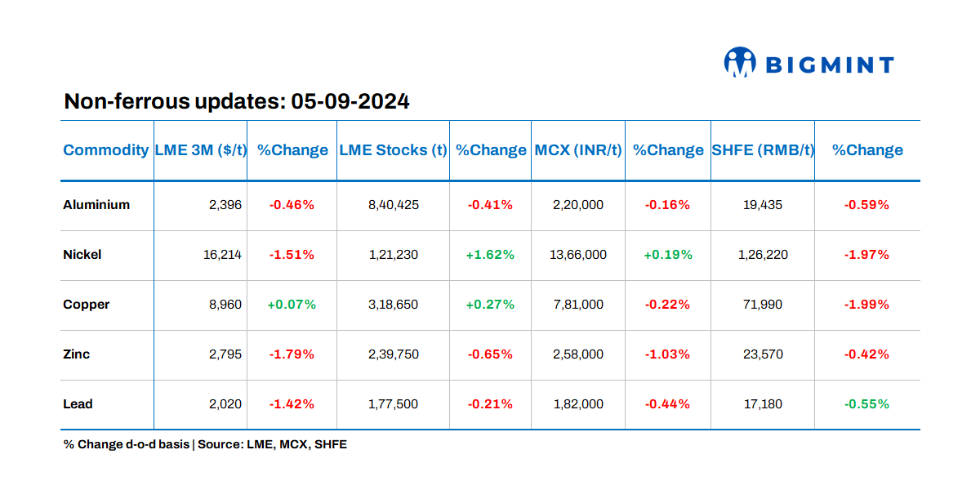The height and width of the screenshot is (490, 980).
Task: Click Copper's +0.07% LME change
Action: click(x=292, y=305)
